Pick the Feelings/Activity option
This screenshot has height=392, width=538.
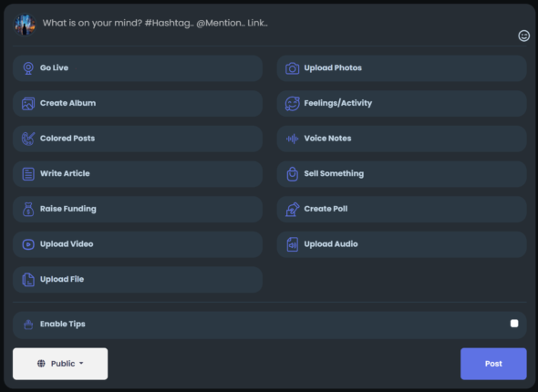point(401,104)
